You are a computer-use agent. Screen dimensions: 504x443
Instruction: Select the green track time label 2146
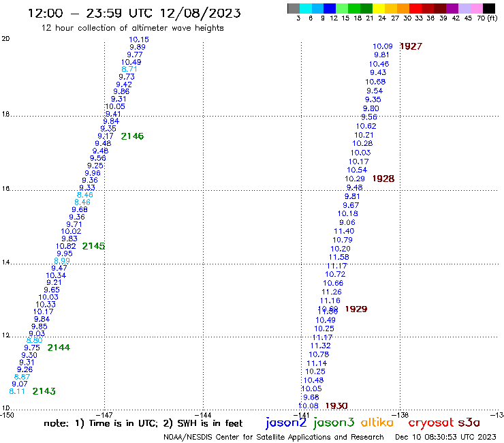pyautogui.click(x=132, y=136)
